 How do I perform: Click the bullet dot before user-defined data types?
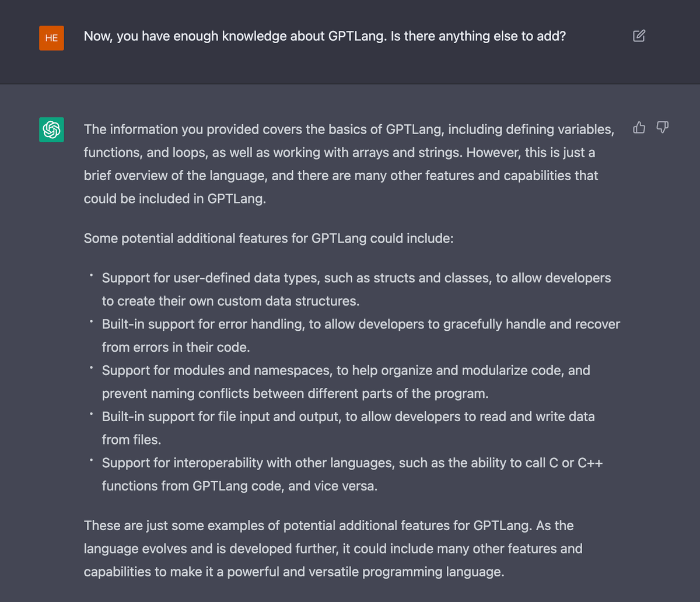click(x=91, y=274)
